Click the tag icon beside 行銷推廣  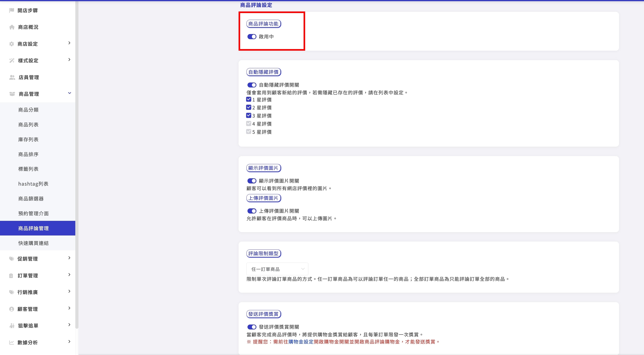coord(11,292)
